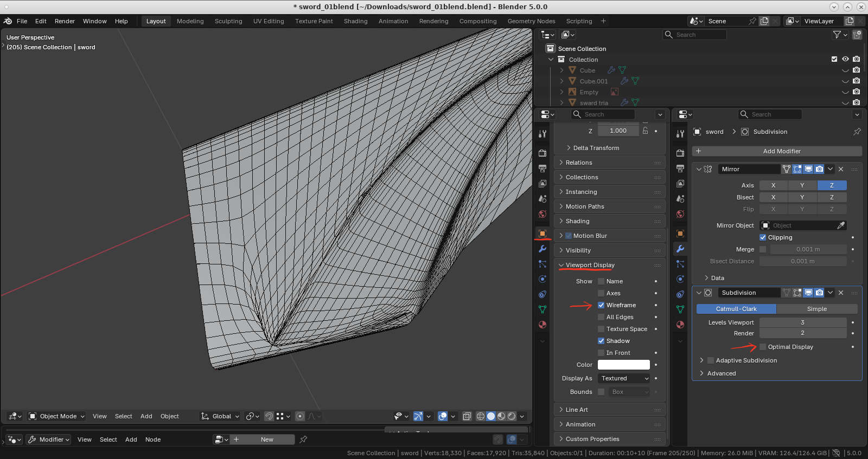Switch to the Sculpting workspace tab
868x459 pixels.
[x=228, y=21]
